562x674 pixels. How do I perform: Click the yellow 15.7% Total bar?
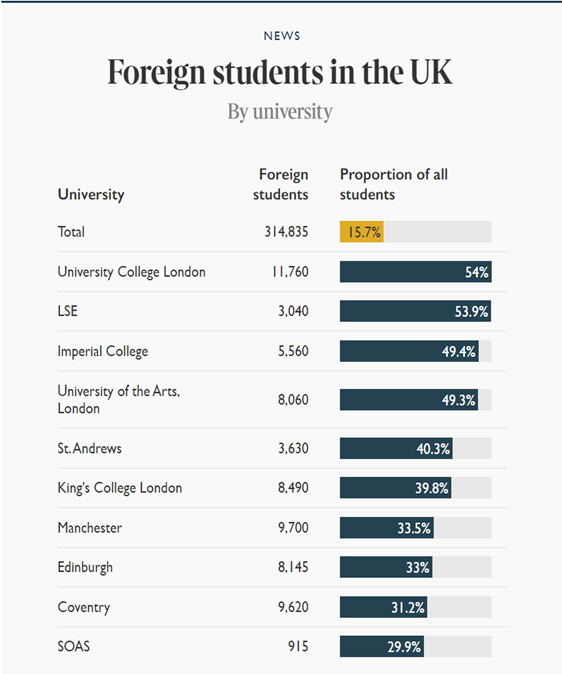(362, 232)
